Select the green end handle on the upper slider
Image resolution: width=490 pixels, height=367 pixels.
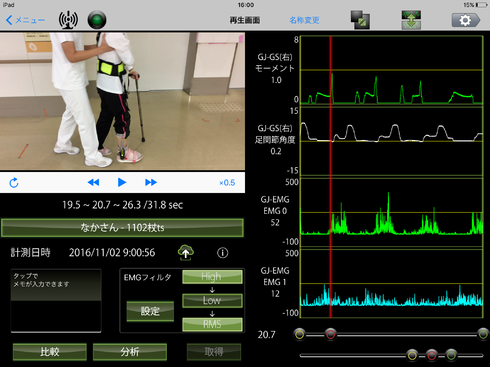coord(483,334)
